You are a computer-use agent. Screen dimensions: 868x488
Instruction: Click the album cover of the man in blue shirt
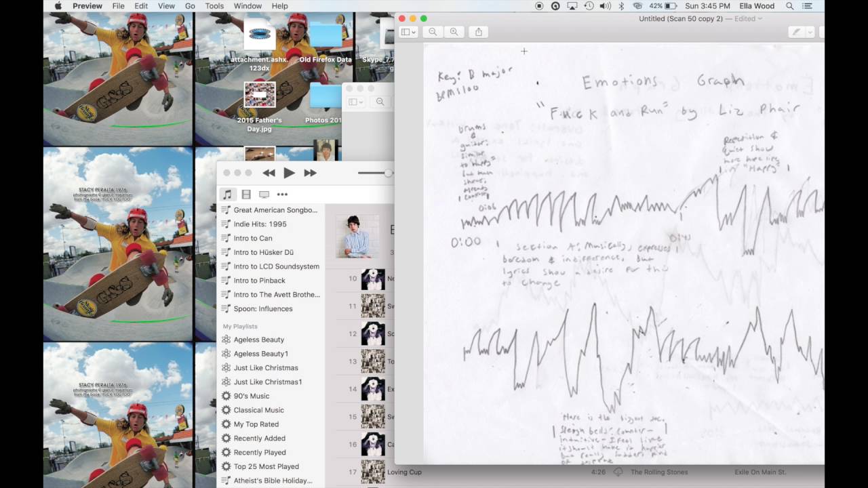pyautogui.click(x=357, y=237)
